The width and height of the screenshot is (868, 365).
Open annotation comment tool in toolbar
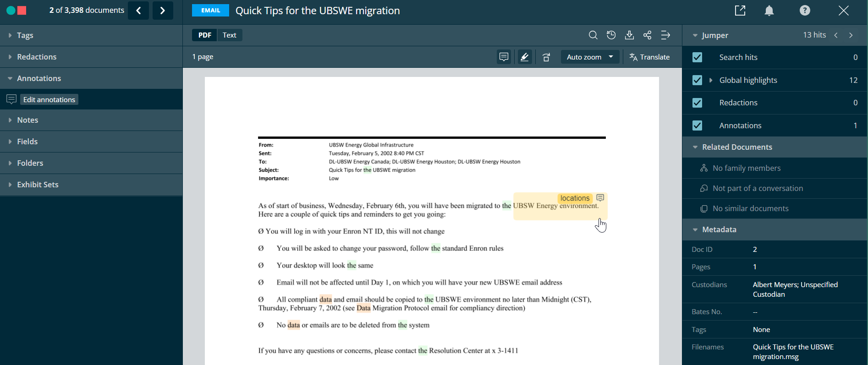504,57
